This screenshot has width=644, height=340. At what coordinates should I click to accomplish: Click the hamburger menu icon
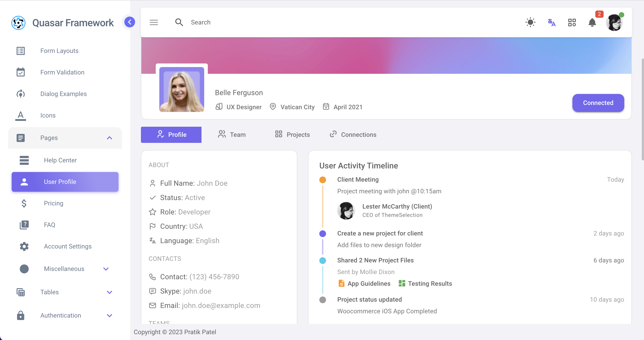point(154,22)
